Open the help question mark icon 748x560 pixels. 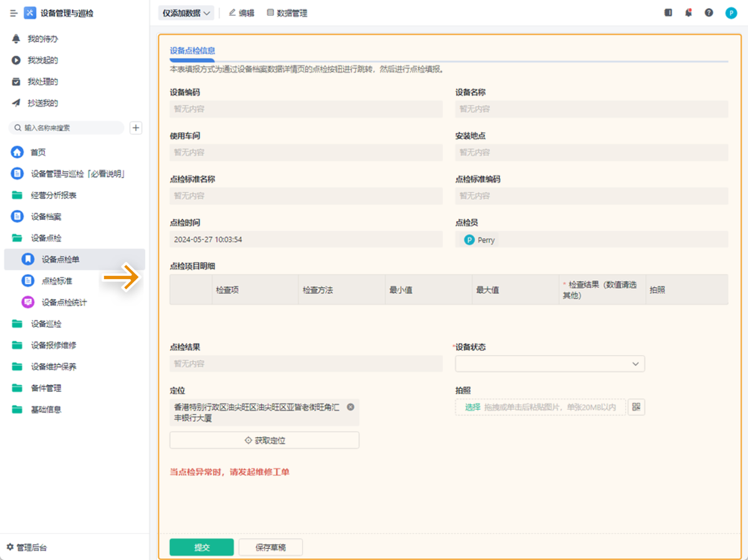coord(709,12)
